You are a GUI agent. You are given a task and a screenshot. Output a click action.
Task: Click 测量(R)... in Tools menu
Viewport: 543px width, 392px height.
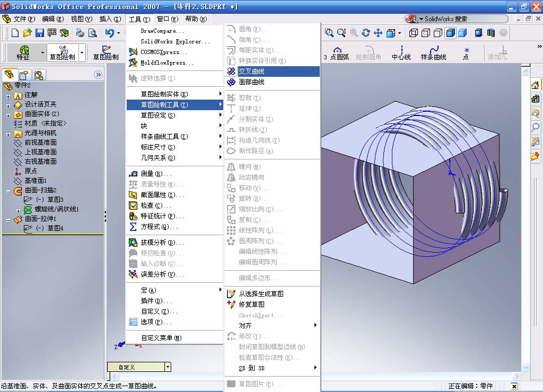175,174
